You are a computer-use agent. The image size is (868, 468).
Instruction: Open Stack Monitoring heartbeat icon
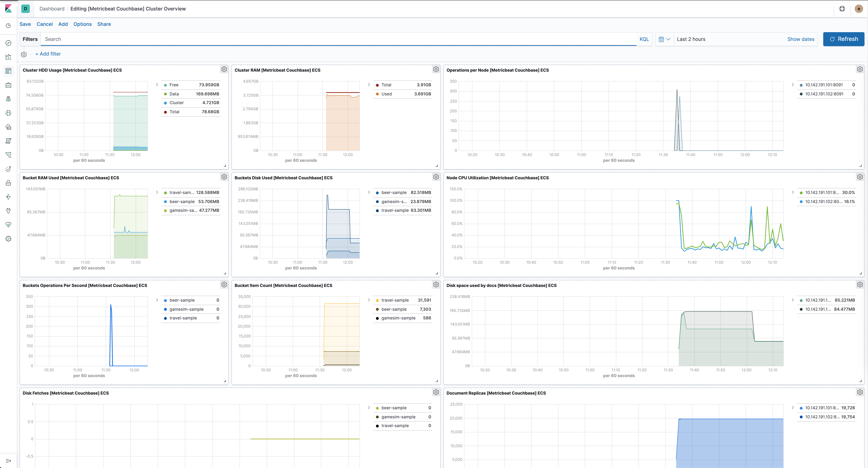pos(8,225)
